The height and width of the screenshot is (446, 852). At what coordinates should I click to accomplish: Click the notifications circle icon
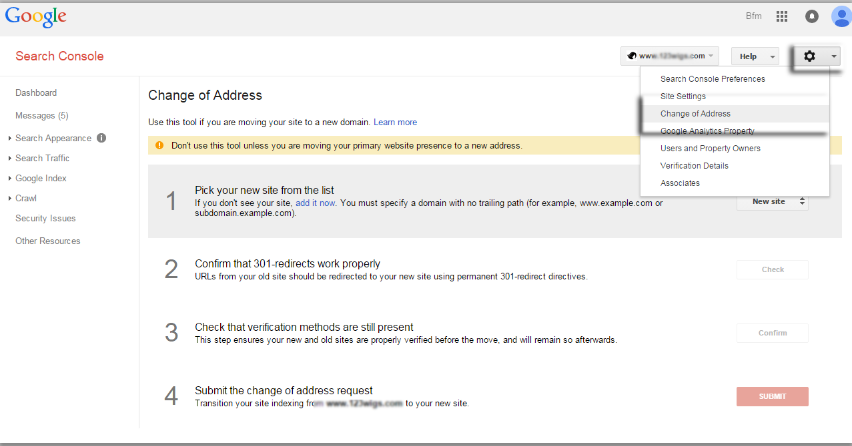click(x=812, y=17)
